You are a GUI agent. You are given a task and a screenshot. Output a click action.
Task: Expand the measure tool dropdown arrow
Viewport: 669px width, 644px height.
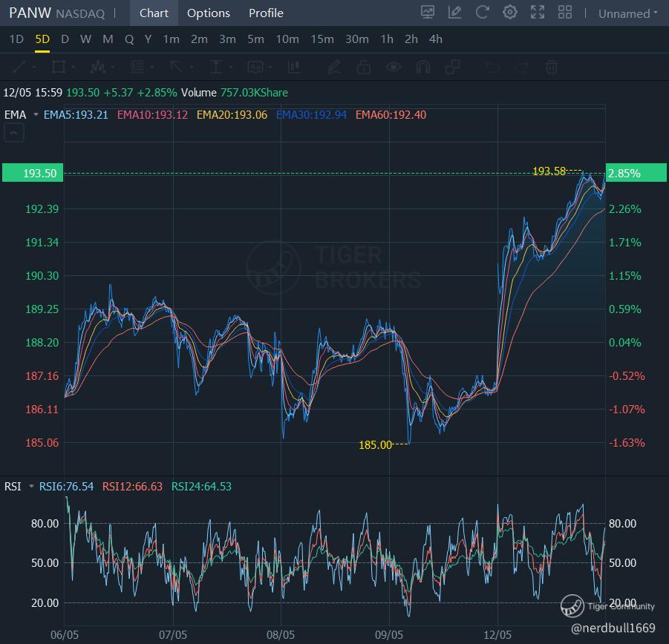(231, 68)
